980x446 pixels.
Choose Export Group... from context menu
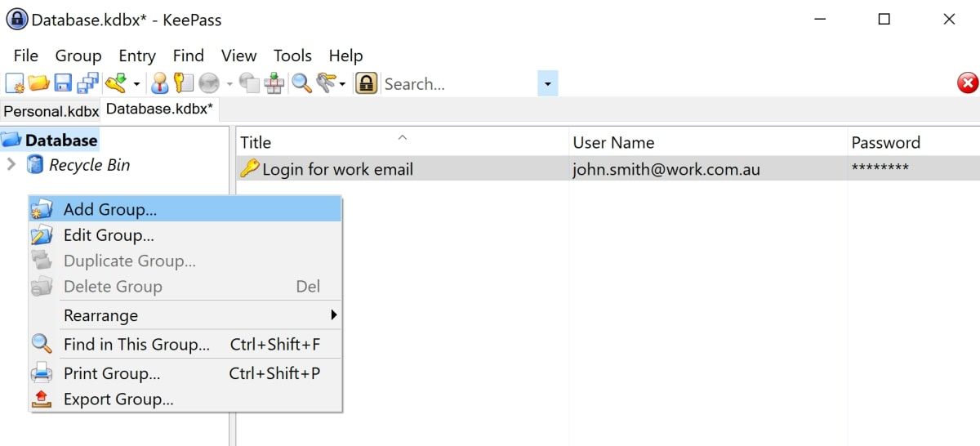(x=185, y=399)
